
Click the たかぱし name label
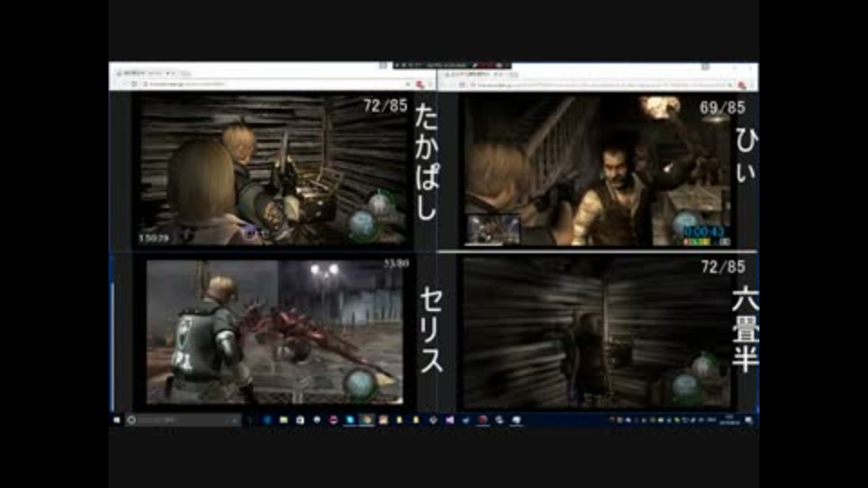(x=426, y=161)
